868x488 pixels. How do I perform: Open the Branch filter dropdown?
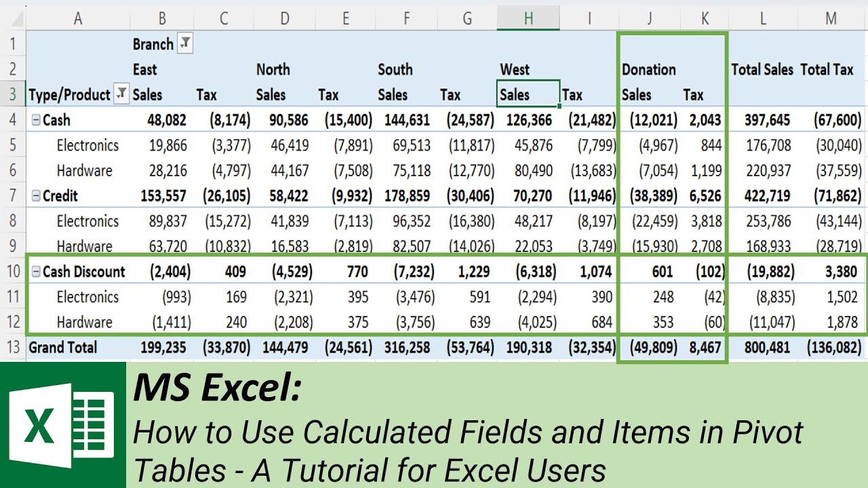[x=185, y=44]
